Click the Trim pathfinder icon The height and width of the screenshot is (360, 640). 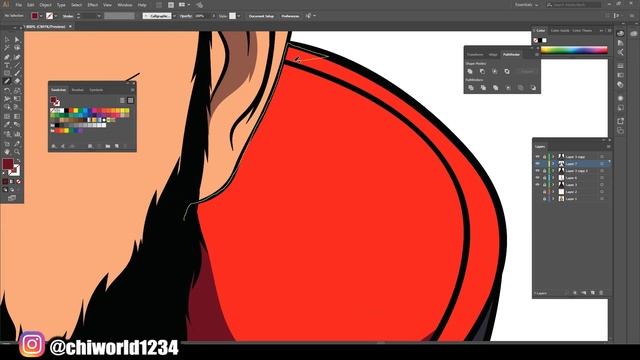483,88
